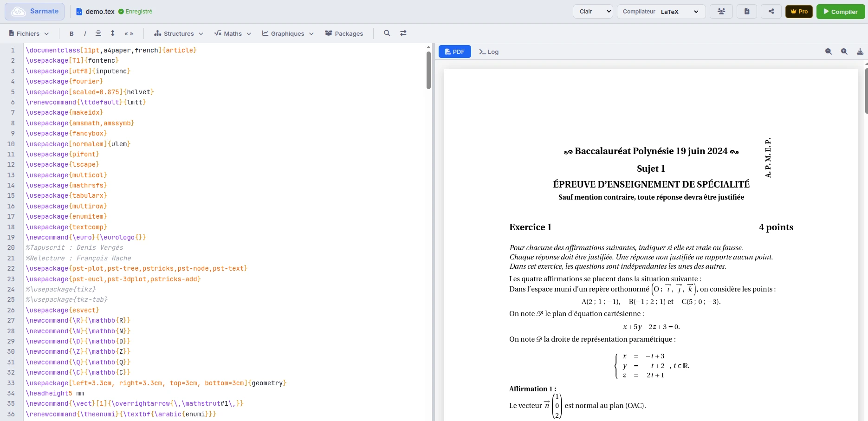
Task: Open the Fichiers menu
Action: tap(29, 33)
